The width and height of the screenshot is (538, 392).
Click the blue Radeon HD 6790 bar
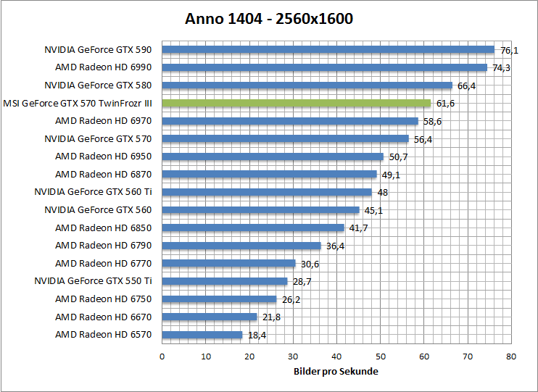coord(241,245)
